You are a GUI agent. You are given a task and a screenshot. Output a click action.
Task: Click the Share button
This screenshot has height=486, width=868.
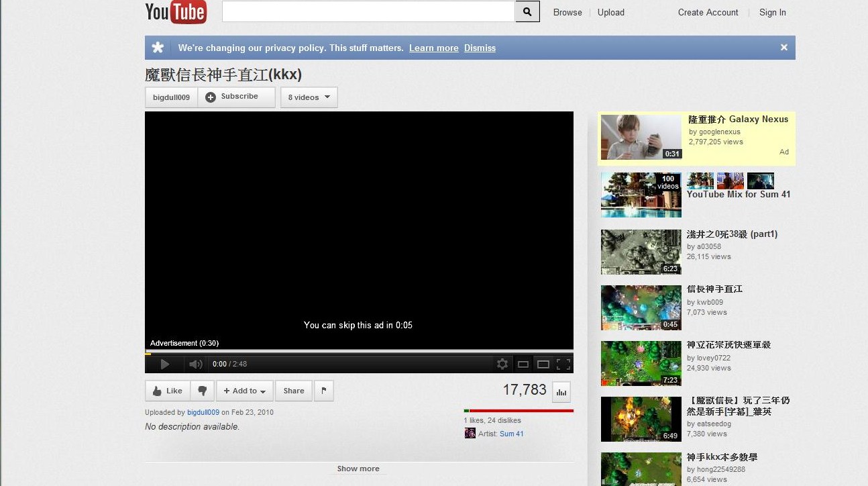pos(294,391)
